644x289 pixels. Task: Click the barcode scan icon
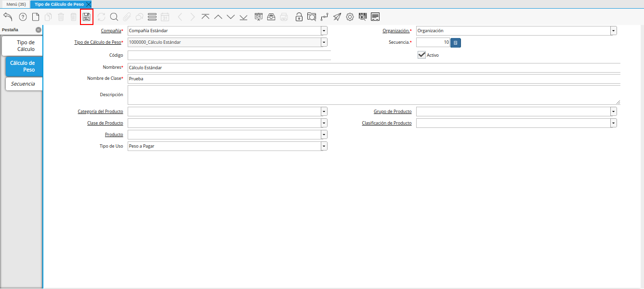click(x=363, y=17)
